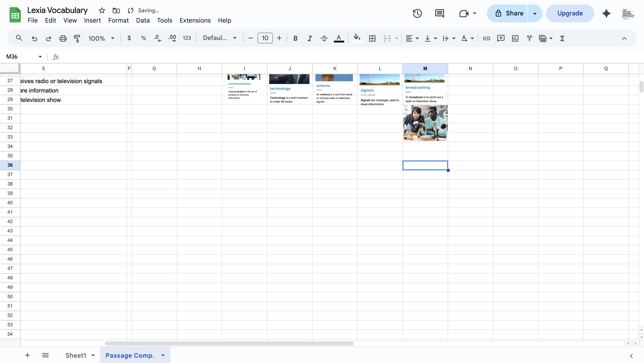The height and width of the screenshot is (363, 644).
Task: Click the Undo icon
Action: click(x=34, y=38)
